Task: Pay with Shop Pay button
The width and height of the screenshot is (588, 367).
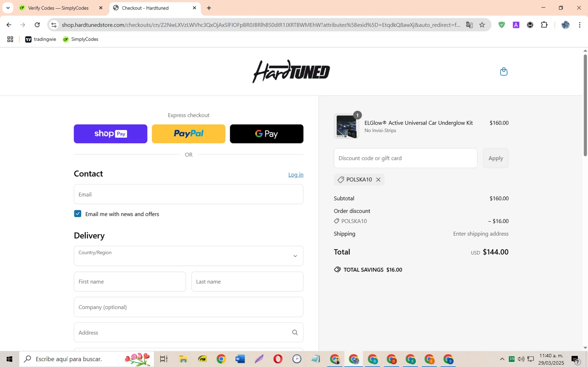Action: click(111, 134)
